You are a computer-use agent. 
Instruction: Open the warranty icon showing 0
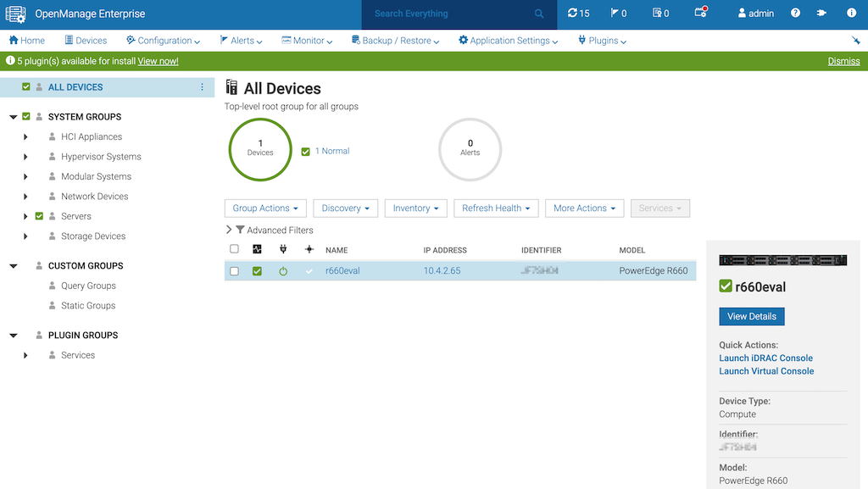coord(660,14)
